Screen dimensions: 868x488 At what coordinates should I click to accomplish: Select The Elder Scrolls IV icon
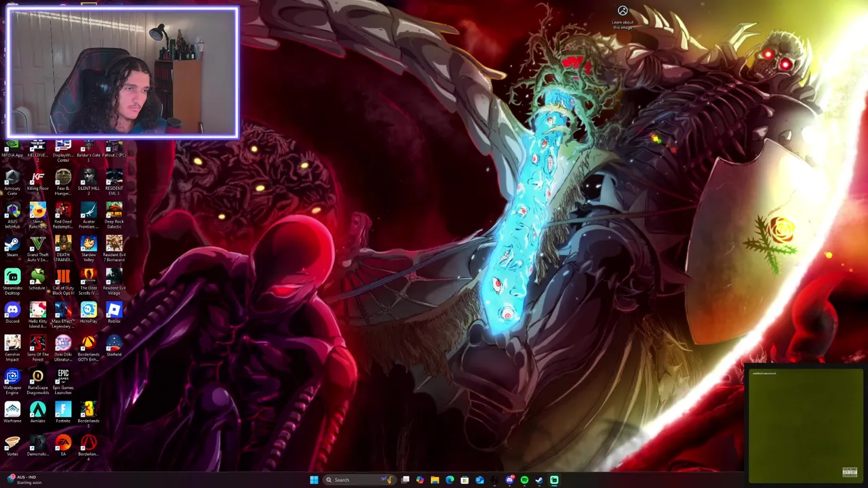[88, 282]
